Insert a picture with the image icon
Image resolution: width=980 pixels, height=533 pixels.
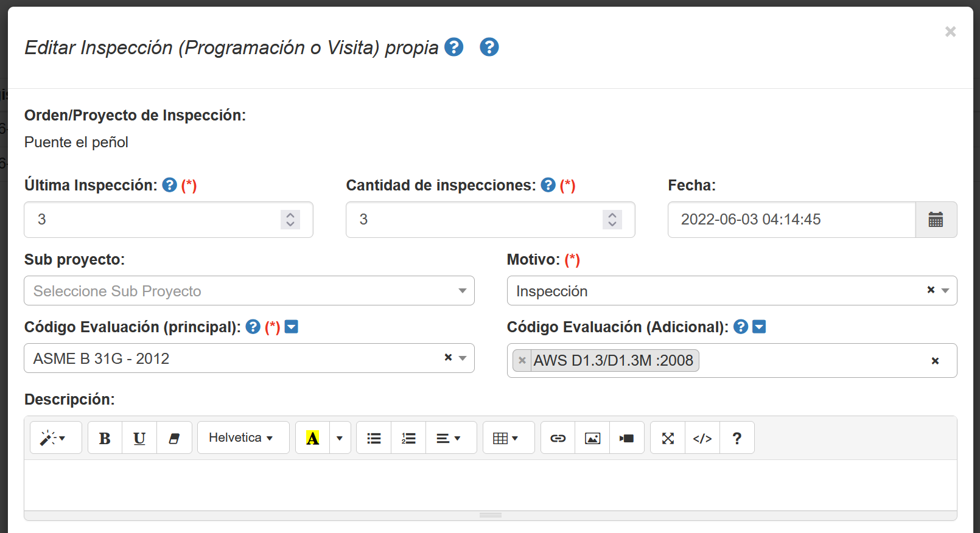592,438
